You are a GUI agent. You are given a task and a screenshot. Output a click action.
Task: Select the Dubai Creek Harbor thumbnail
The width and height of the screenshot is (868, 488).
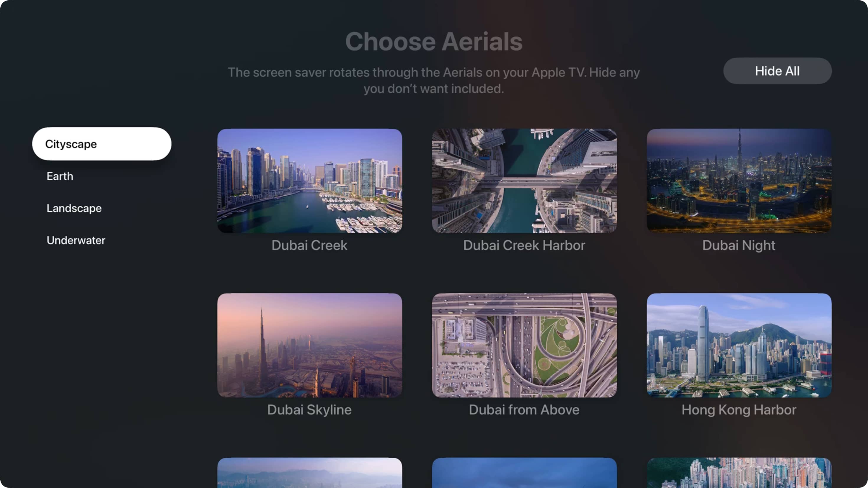coord(524,181)
